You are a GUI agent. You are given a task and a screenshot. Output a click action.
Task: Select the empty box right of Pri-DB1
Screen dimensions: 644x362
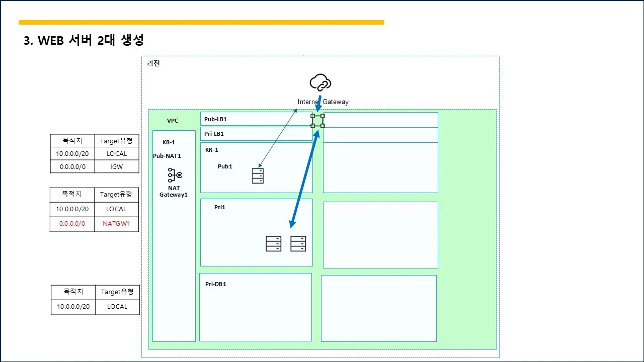click(379, 308)
